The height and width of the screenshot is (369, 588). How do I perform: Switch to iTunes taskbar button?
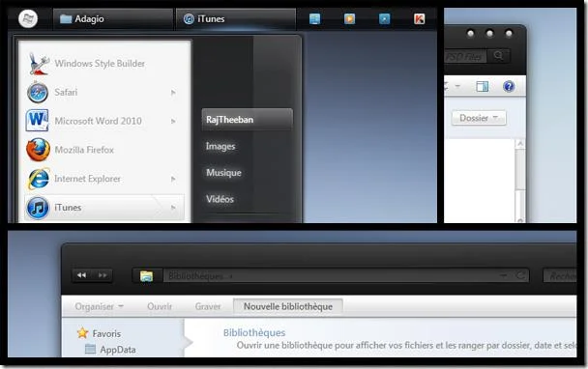point(236,18)
